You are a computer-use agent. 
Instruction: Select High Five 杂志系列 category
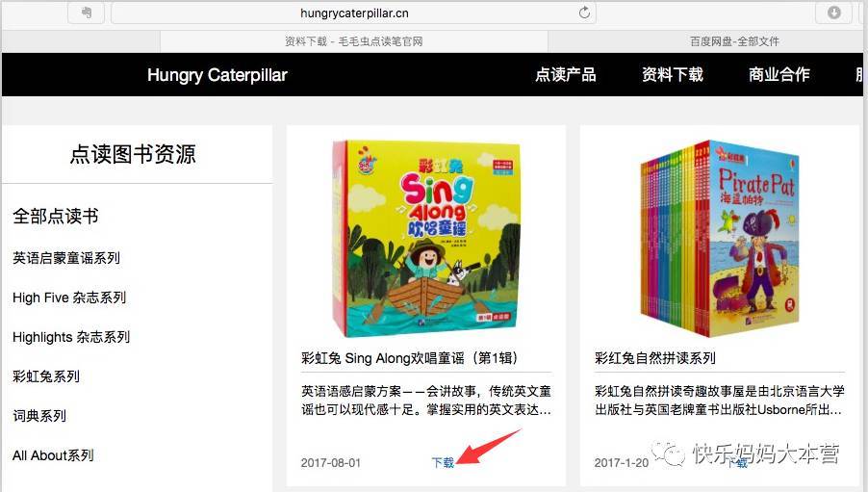[x=69, y=298]
